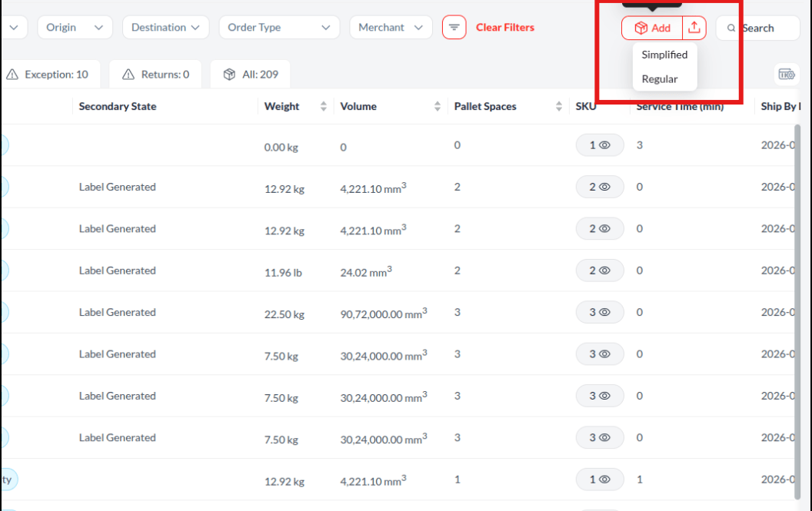
Task: Open the Merchant dropdown
Action: point(391,28)
